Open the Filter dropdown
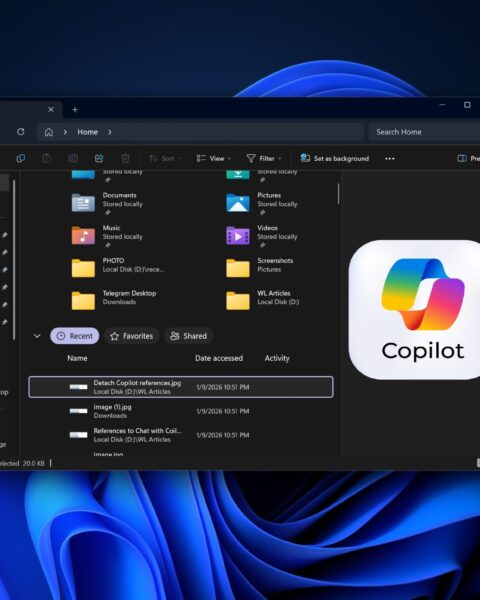 pos(264,158)
